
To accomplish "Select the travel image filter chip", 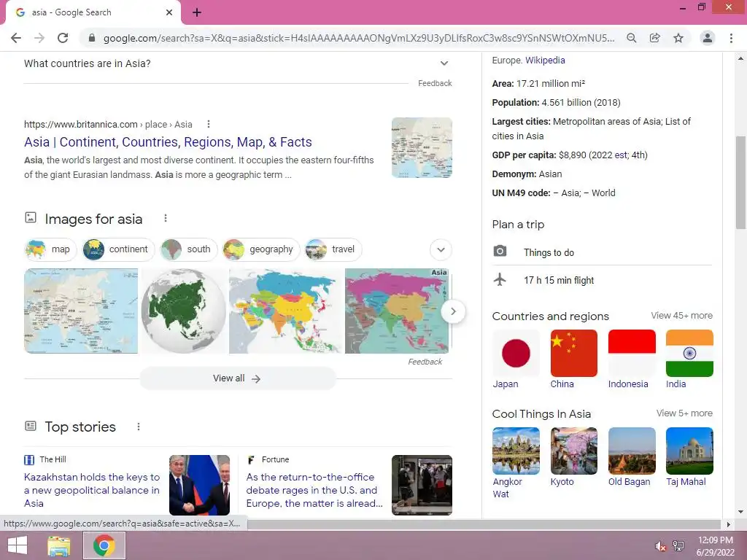I will coord(333,249).
